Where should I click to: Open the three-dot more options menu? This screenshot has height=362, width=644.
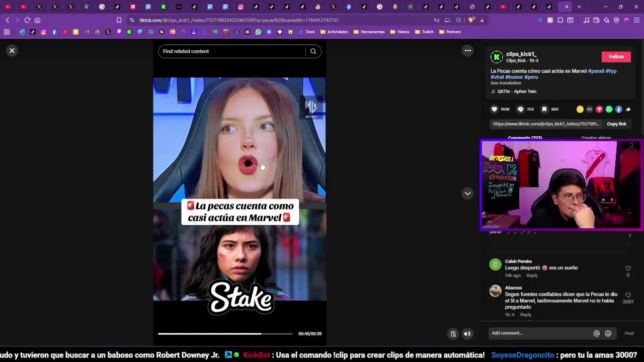[x=467, y=50]
